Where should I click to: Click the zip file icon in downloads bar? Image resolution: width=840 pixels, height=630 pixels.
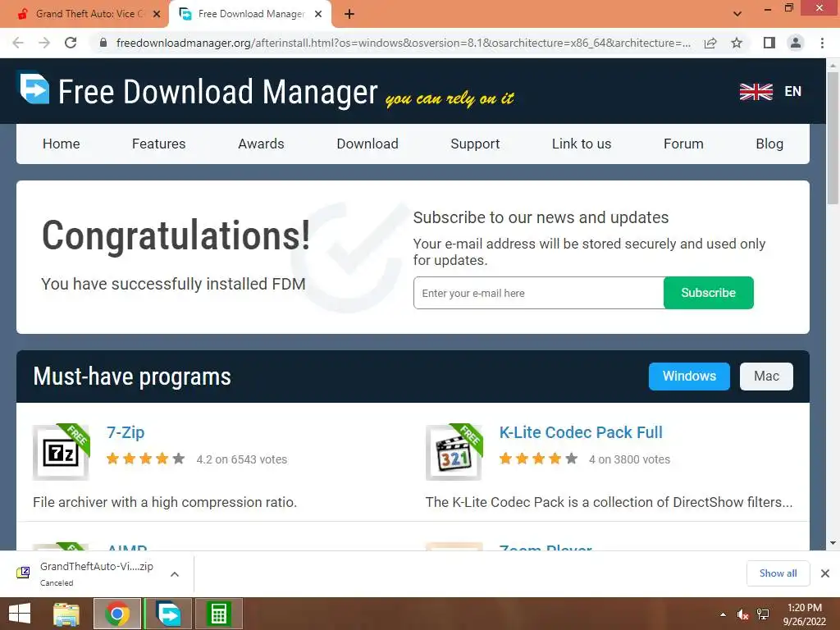[23, 573]
